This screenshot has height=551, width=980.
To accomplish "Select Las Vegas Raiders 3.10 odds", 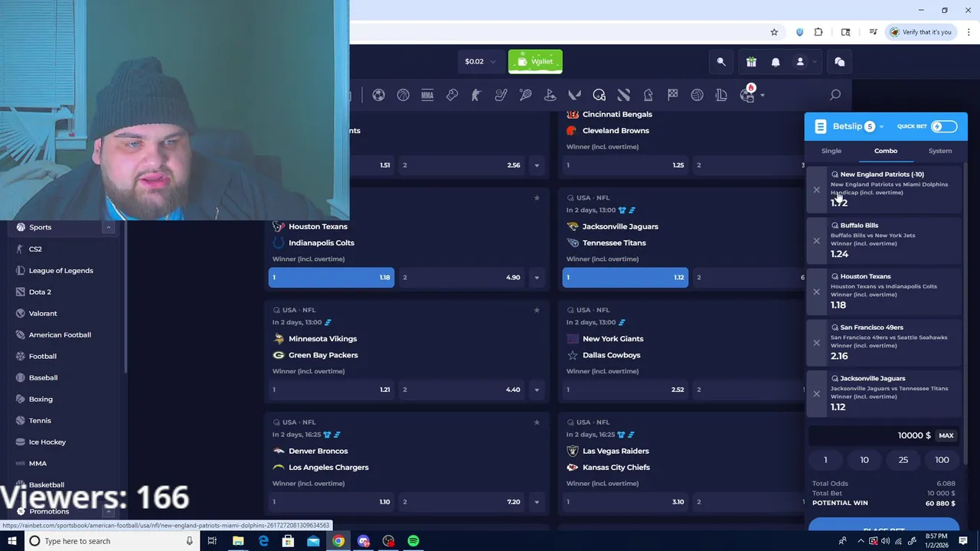I will click(x=626, y=502).
